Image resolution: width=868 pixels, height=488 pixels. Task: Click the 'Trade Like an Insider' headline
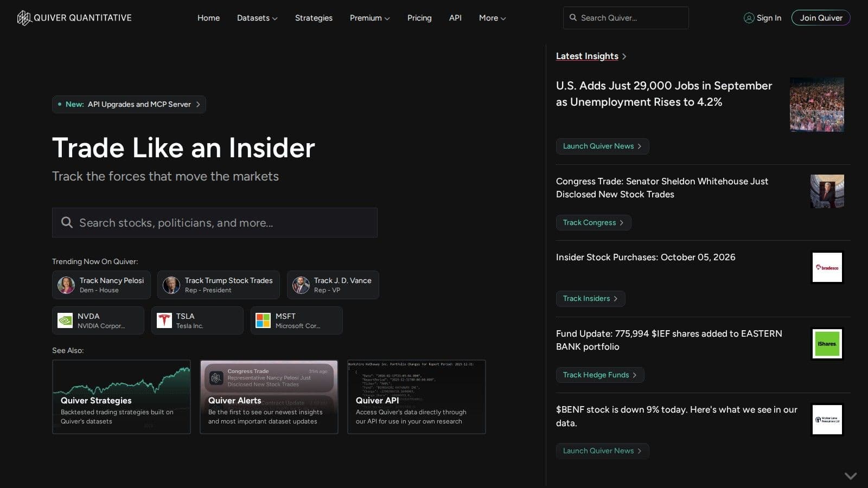pos(183,147)
